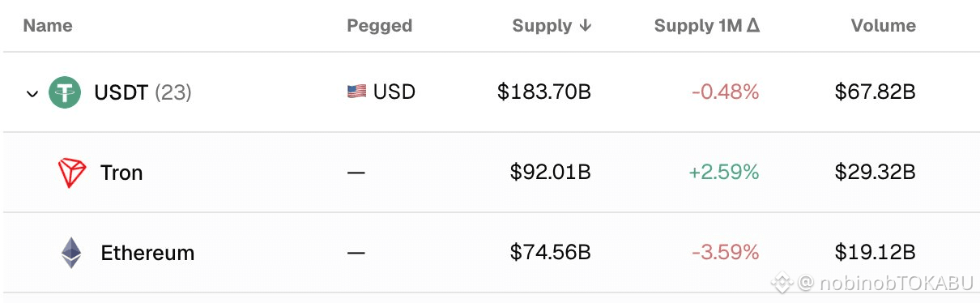
Task: Select Tron's +2.59% supply change
Action: pos(724,173)
